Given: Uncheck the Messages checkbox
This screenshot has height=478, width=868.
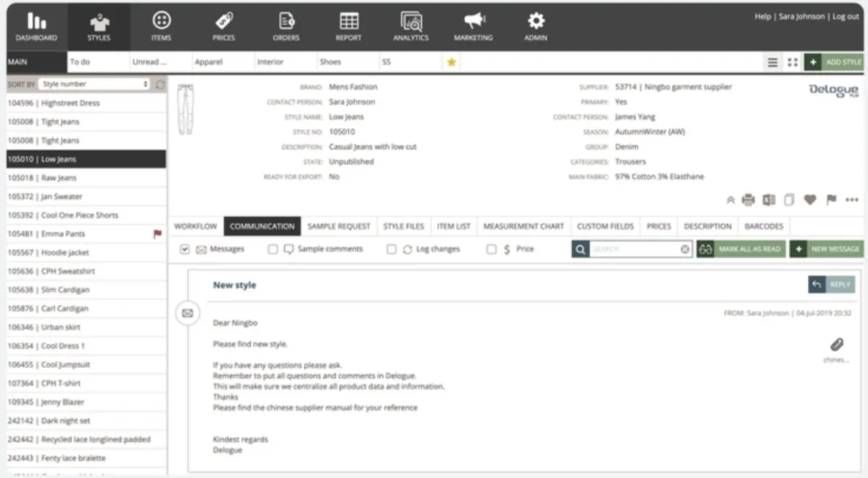Looking at the screenshot, I should tap(185, 249).
